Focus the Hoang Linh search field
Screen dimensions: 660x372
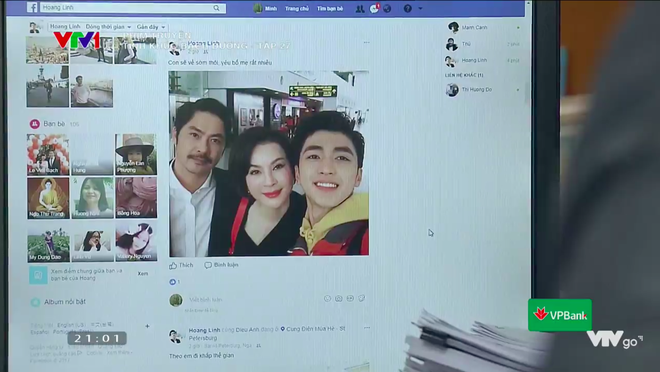133,8
